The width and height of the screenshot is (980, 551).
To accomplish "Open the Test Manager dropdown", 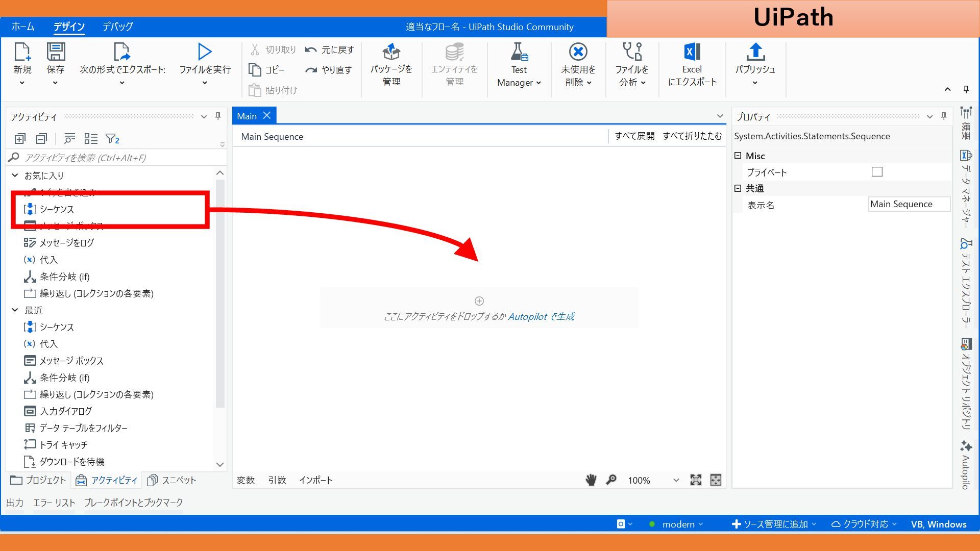I will click(x=519, y=83).
